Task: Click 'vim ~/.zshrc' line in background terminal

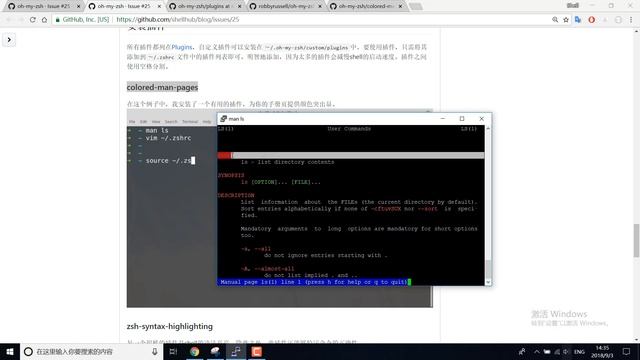Action: click(168, 138)
